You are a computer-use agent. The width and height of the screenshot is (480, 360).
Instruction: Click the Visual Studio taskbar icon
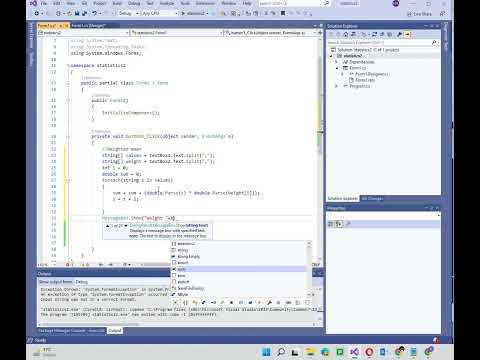coord(355,352)
